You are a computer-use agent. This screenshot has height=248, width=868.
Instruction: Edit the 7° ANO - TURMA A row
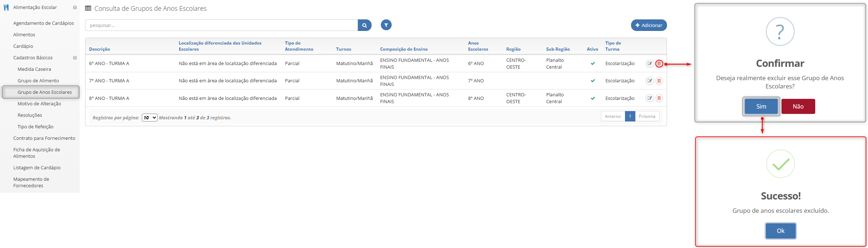[649, 81]
